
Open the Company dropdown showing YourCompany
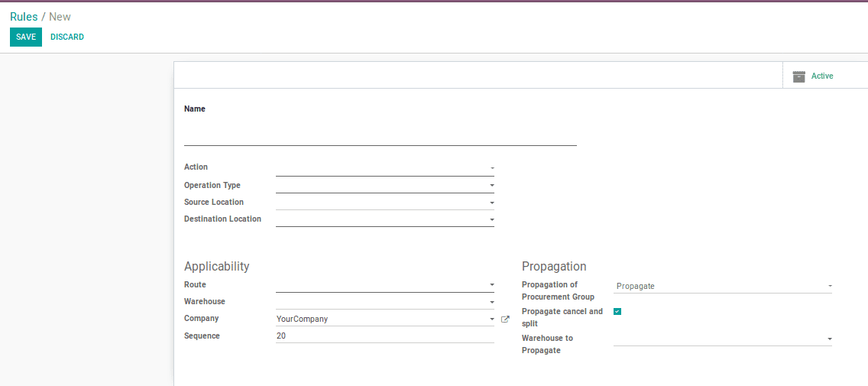tap(385, 319)
